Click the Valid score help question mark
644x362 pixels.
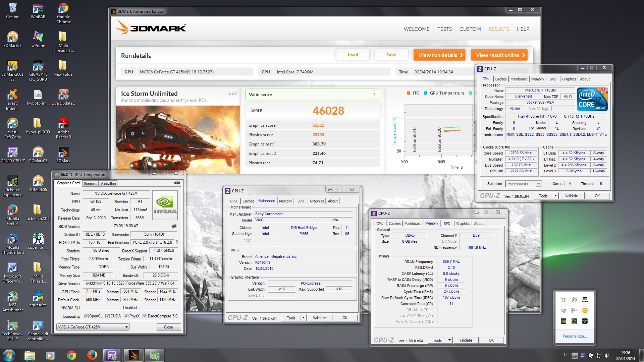374,95
